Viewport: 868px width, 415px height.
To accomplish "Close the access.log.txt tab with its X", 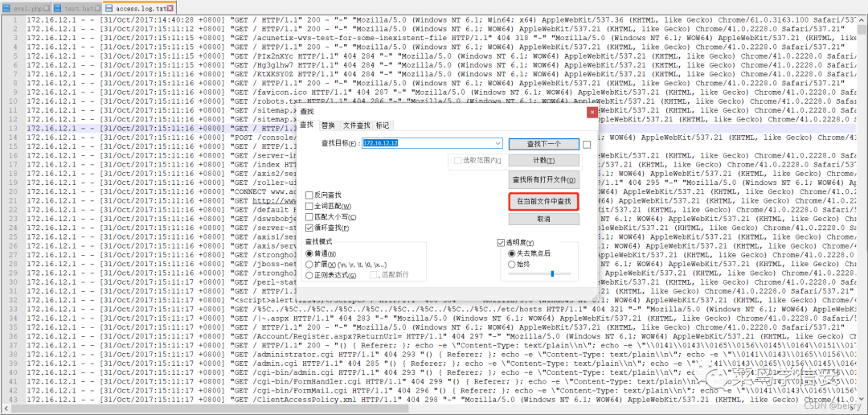I will 170,8.
